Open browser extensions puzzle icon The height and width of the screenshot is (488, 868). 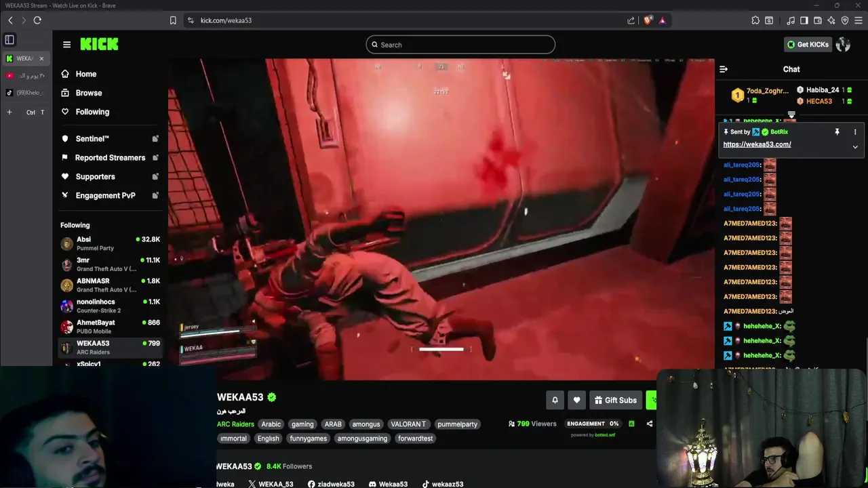coord(755,20)
